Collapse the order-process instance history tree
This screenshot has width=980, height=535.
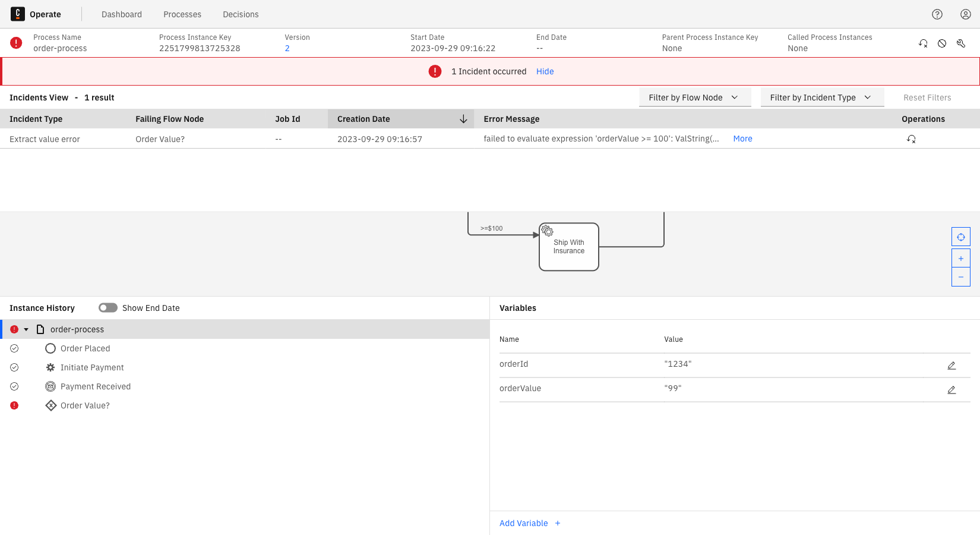coord(26,329)
